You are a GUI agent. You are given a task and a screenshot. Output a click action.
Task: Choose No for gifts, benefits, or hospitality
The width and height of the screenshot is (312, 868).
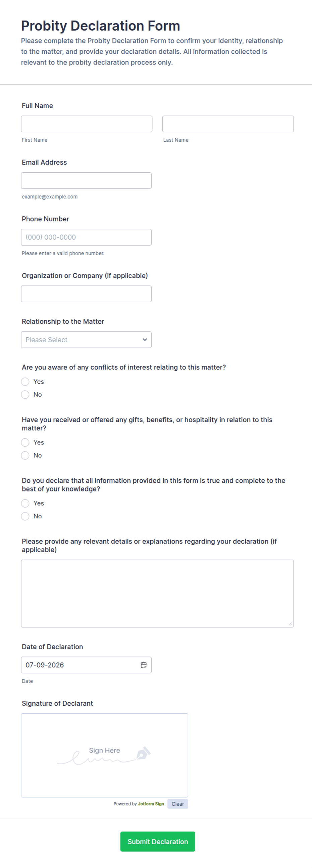tap(25, 455)
